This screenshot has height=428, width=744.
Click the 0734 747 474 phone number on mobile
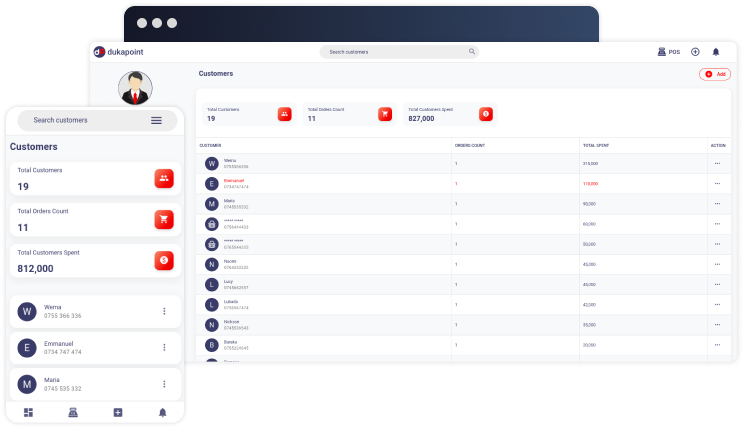63,352
